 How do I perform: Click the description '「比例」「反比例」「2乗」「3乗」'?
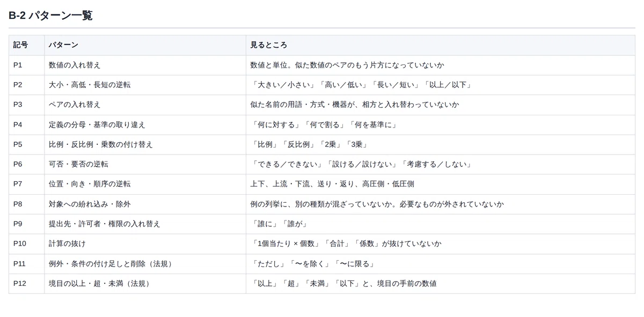[310, 144]
